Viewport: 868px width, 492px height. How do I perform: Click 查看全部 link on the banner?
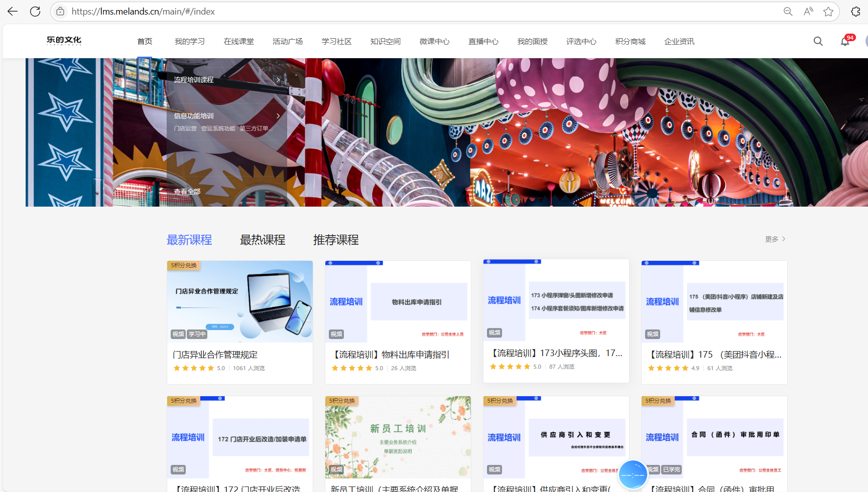click(187, 192)
